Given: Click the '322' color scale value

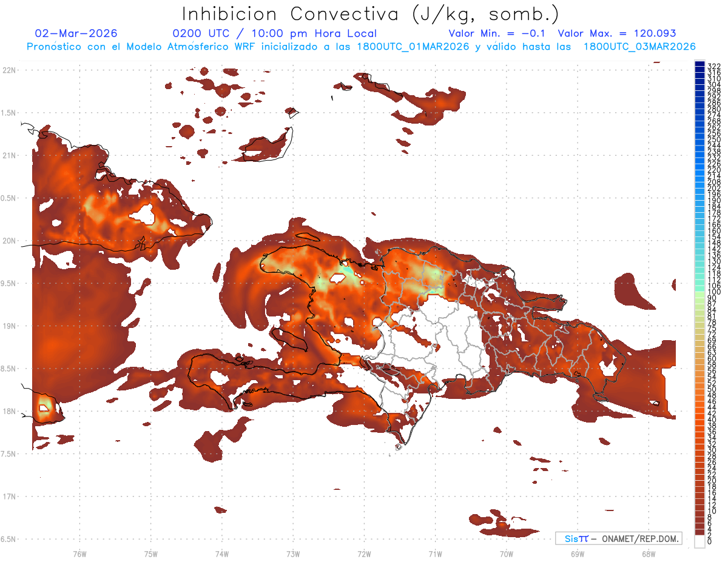Looking at the screenshot, I should 714,66.
